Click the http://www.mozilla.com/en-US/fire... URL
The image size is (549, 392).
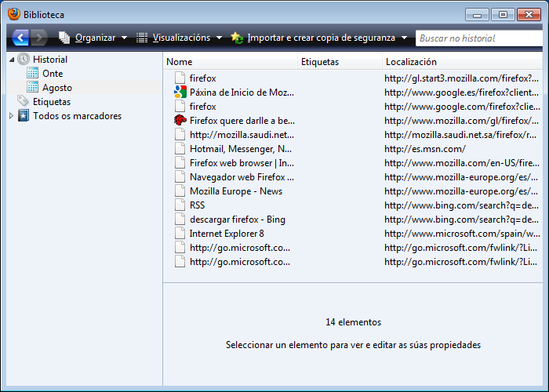[x=462, y=163]
